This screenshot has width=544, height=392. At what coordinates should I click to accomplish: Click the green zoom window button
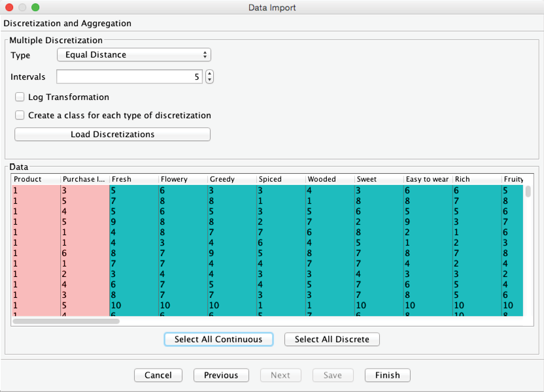tap(35, 8)
